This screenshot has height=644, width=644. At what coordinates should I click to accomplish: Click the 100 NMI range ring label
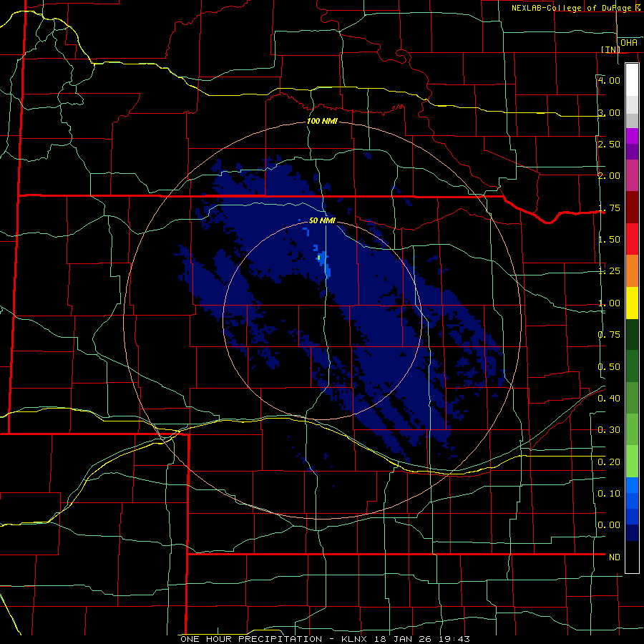click(x=322, y=121)
